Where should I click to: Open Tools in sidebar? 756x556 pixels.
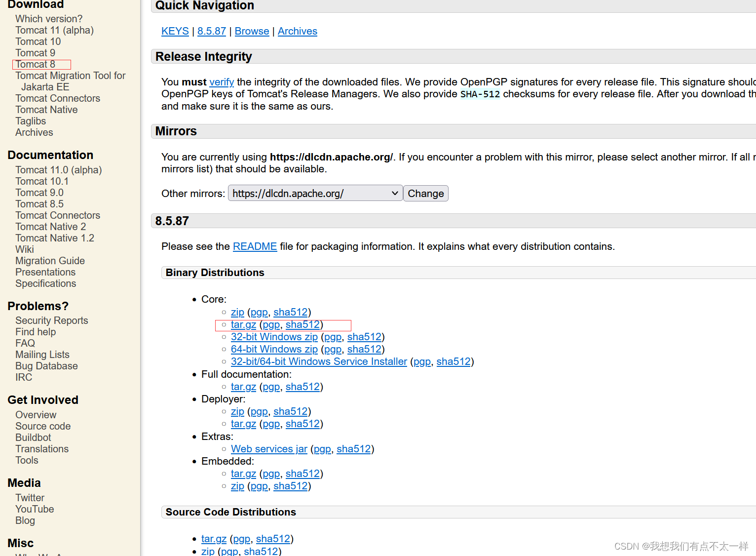(27, 460)
